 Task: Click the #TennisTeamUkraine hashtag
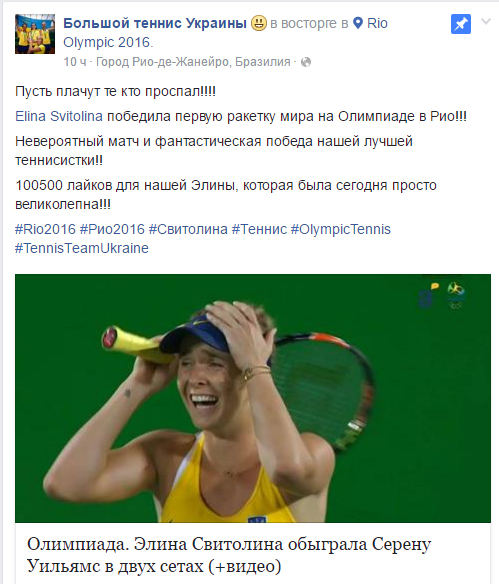[82, 248]
